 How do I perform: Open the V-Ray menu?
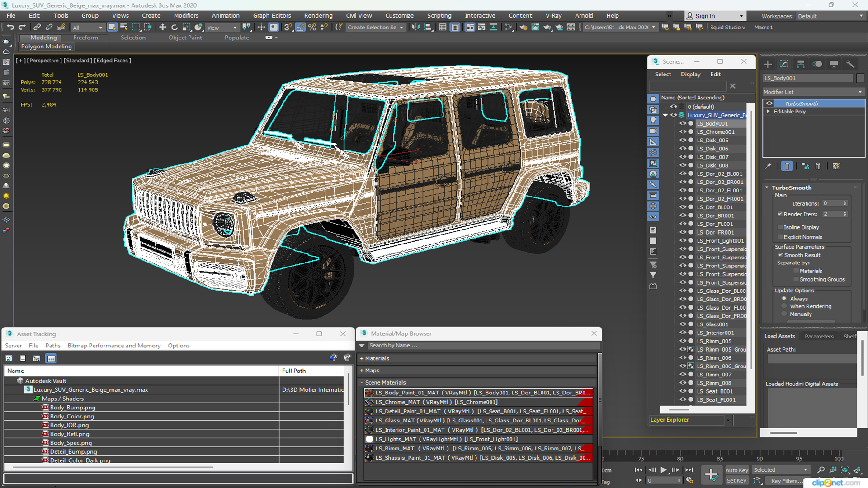(x=553, y=16)
